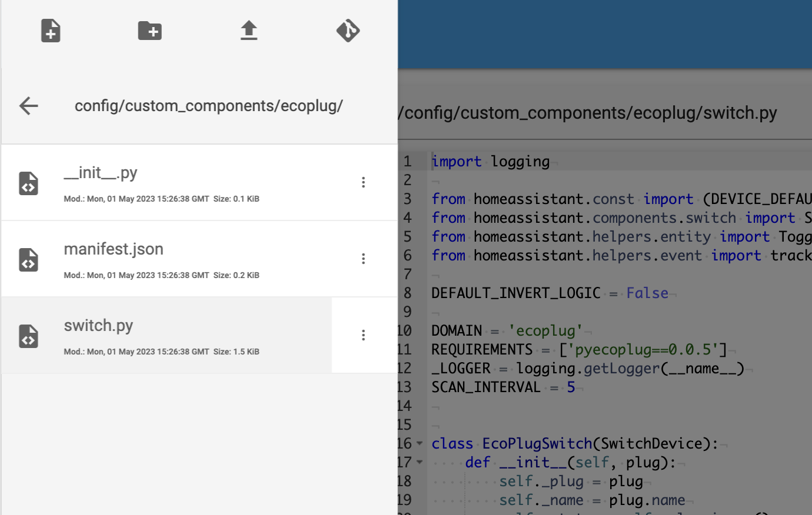Create a new file using the toolbar icon
812x515 pixels.
pos(51,31)
